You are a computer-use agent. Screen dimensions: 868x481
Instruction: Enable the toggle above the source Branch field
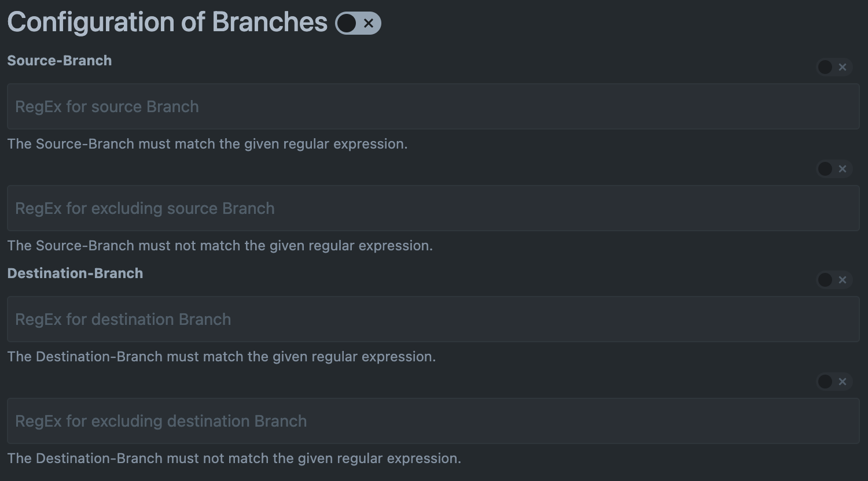pos(825,67)
